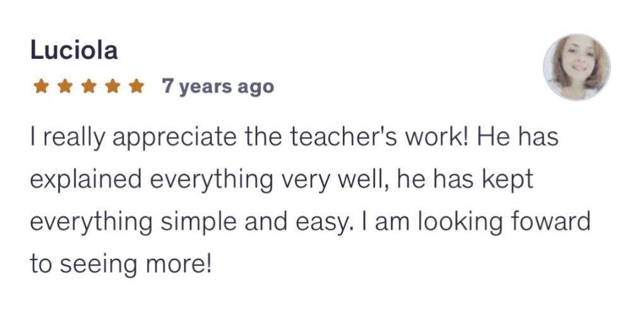644x310 pixels.
Task: Click the first star in Luciola's rating
Action: tap(40, 86)
